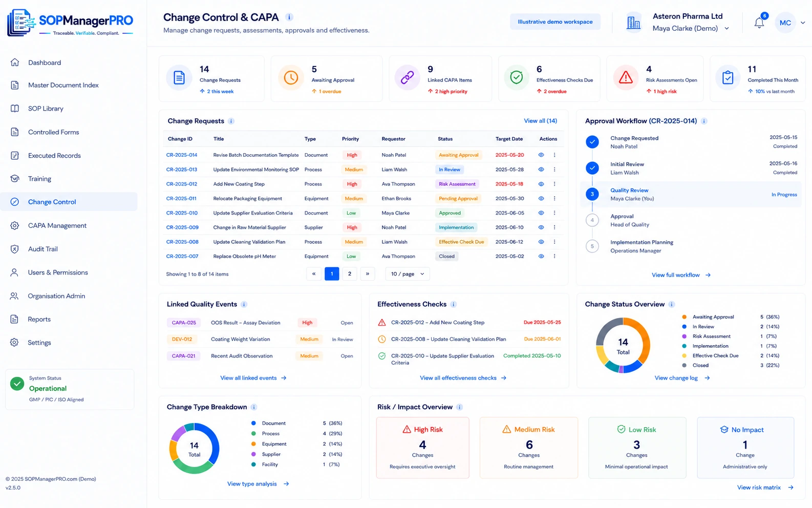Click info icon next to Linked Quality Events
The width and height of the screenshot is (812, 508).
tap(244, 304)
